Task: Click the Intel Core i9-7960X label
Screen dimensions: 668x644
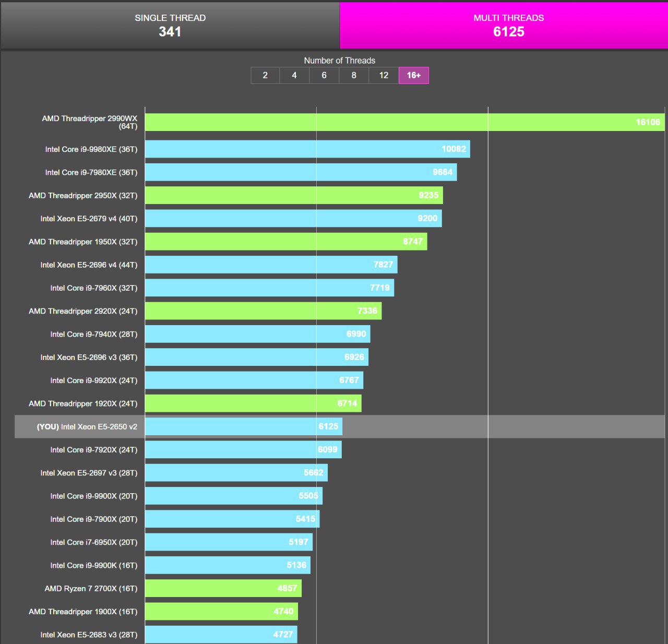Action: point(94,288)
